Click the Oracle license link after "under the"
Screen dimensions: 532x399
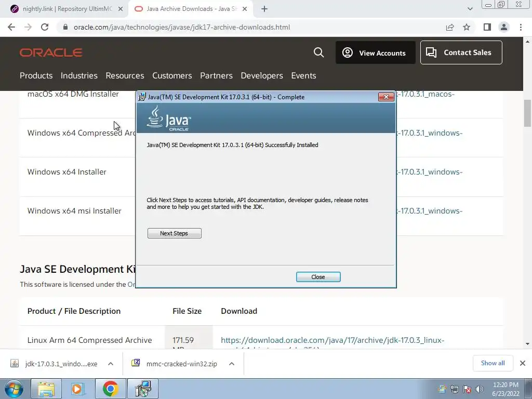131,284
